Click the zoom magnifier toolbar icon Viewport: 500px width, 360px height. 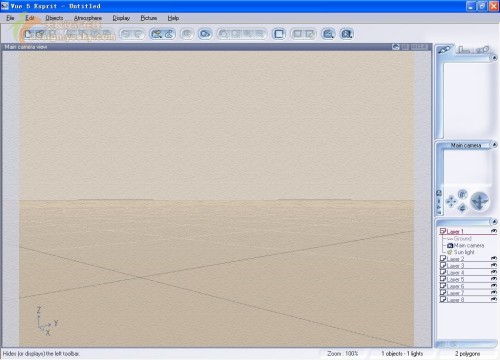(328, 34)
